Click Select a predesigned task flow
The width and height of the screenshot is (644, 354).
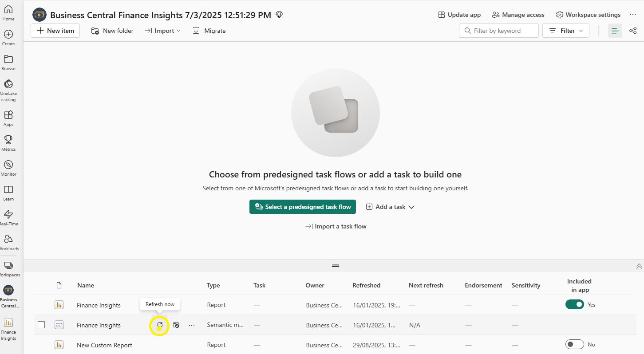tap(303, 207)
